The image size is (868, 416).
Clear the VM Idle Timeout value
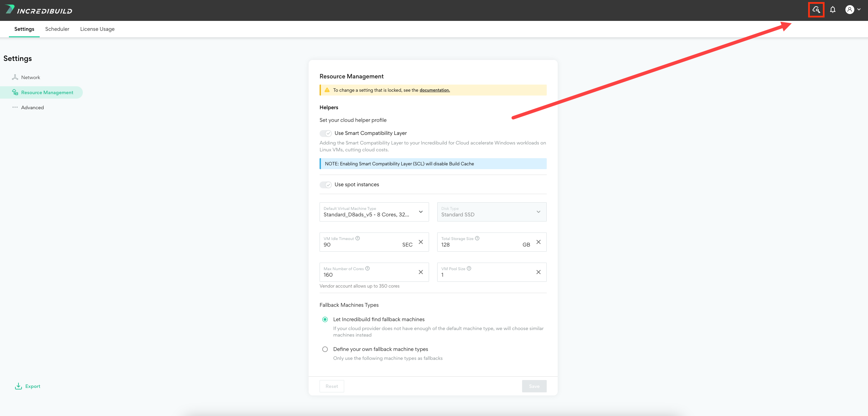tap(421, 242)
